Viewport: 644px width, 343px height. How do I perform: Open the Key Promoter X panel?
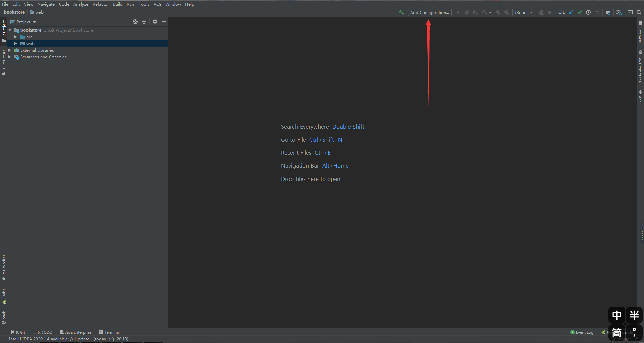640,66
